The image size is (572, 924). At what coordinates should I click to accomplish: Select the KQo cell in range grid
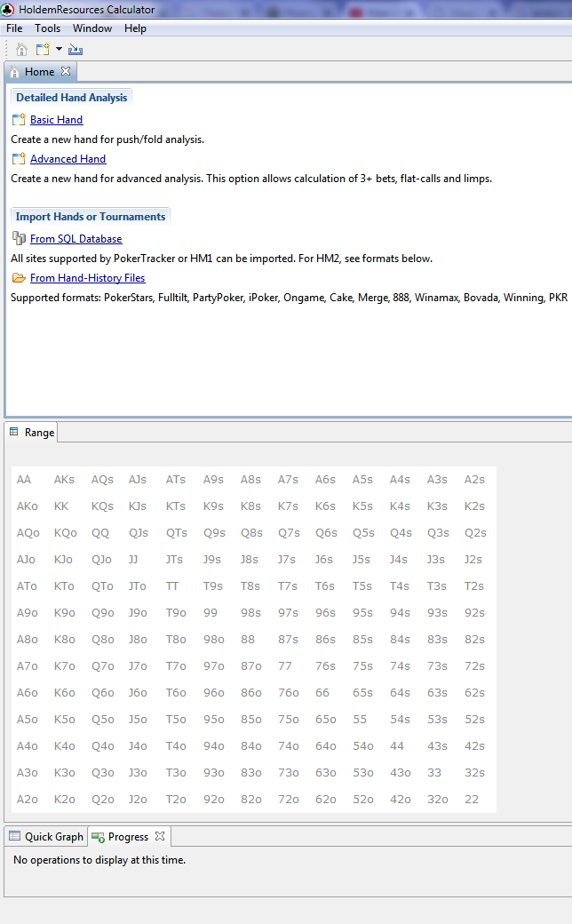pyautogui.click(x=66, y=533)
